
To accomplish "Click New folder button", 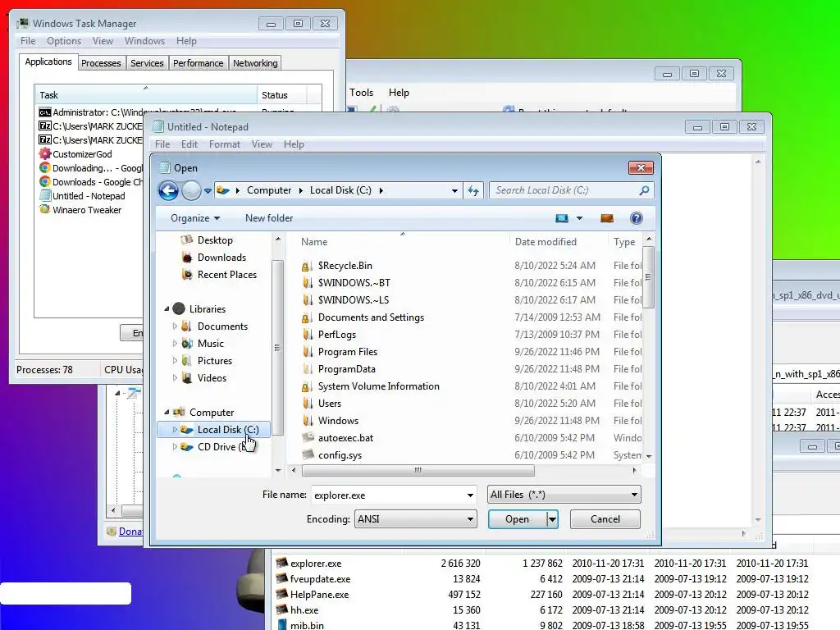I will (269, 218).
